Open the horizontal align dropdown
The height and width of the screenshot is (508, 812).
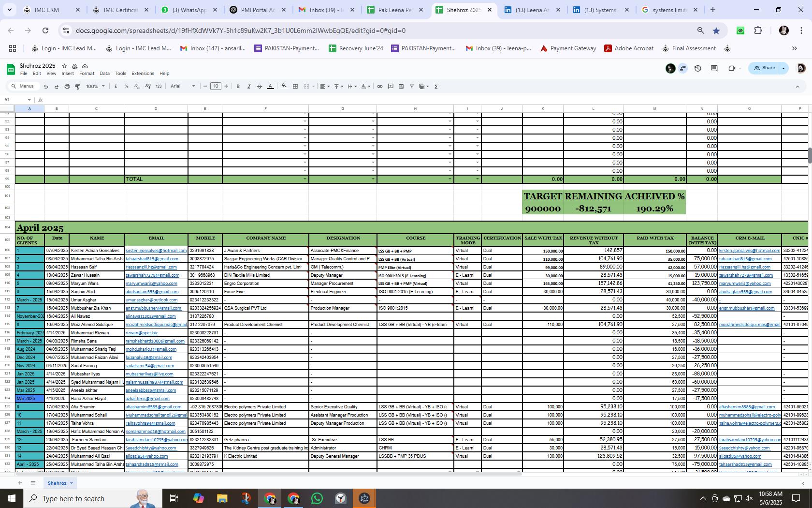click(325, 87)
